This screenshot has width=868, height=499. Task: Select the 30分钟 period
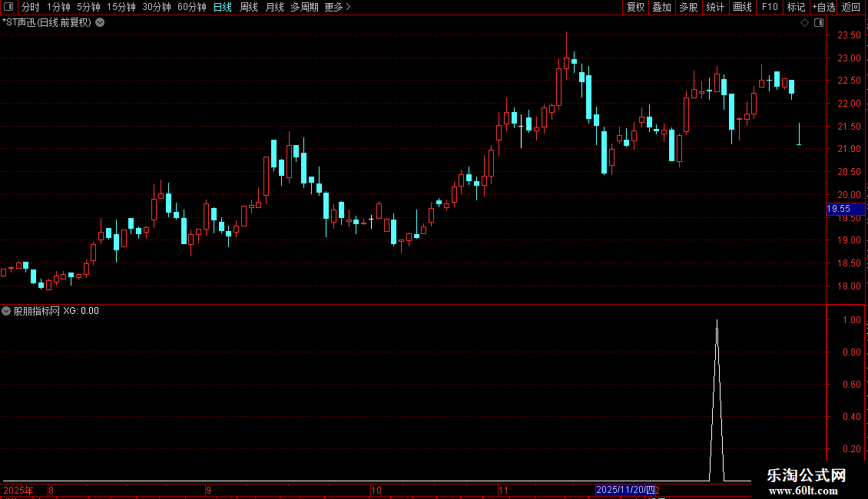(x=157, y=7)
